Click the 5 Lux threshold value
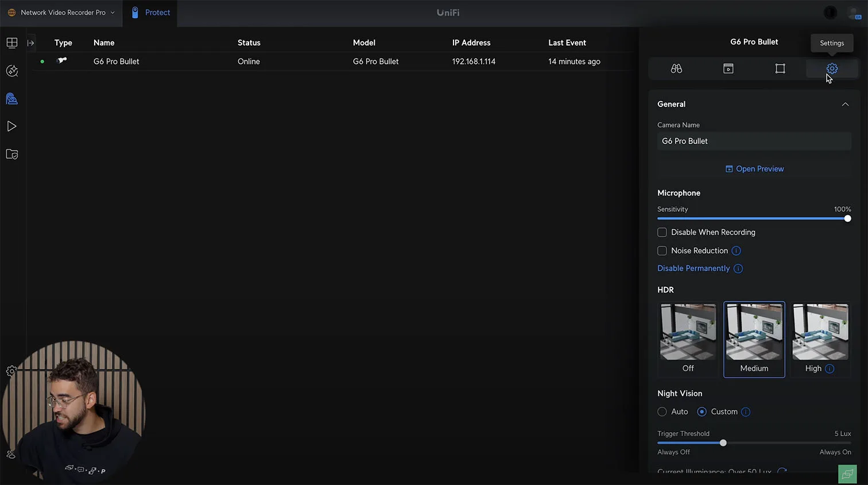 tap(843, 434)
